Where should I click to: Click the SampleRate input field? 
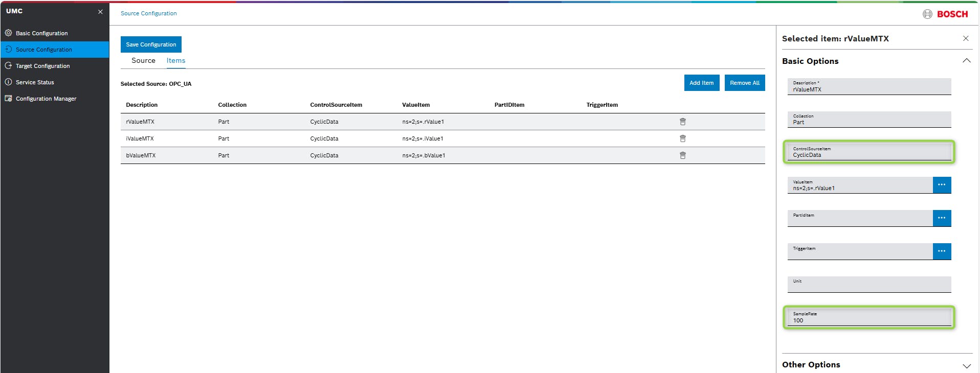click(x=868, y=318)
